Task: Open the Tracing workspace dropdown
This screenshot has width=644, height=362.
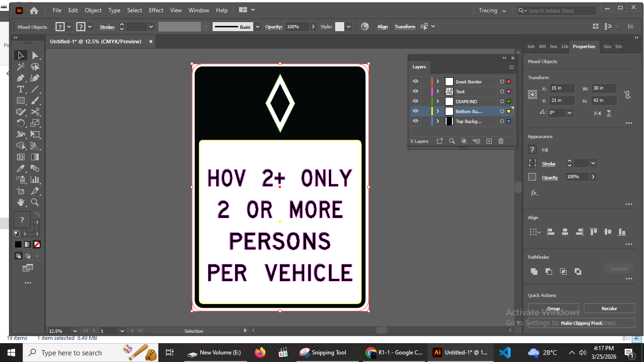Action: (493, 10)
